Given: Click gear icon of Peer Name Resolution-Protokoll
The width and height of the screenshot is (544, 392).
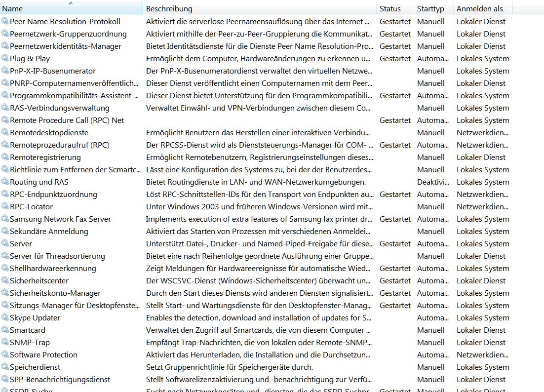Looking at the screenshot, I should 5,21.
